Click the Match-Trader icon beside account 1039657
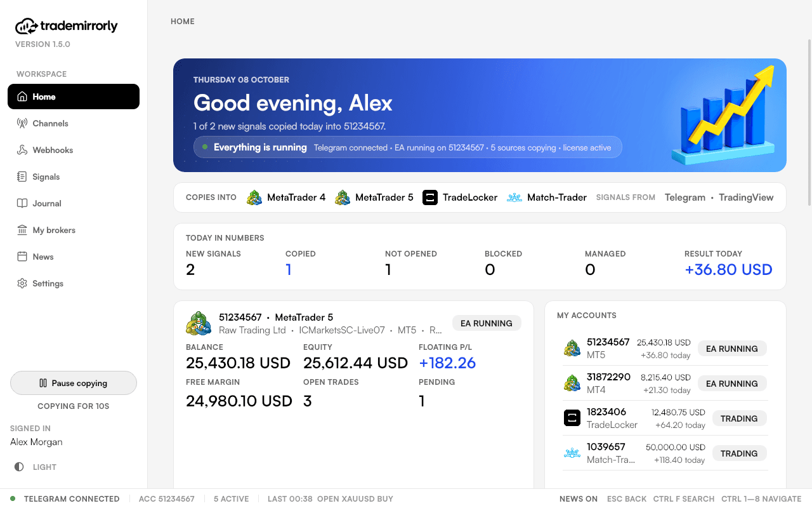 pos(572,453)
